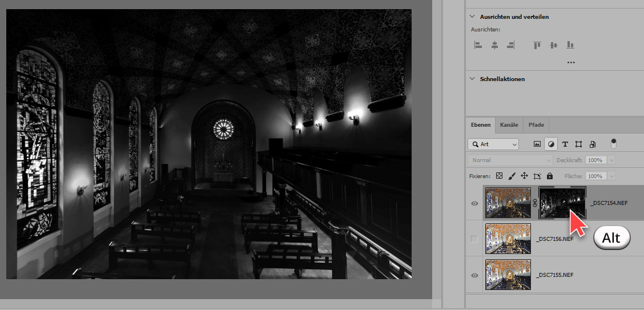
Task: Filter for text layers with T icon
Action: 565,144
